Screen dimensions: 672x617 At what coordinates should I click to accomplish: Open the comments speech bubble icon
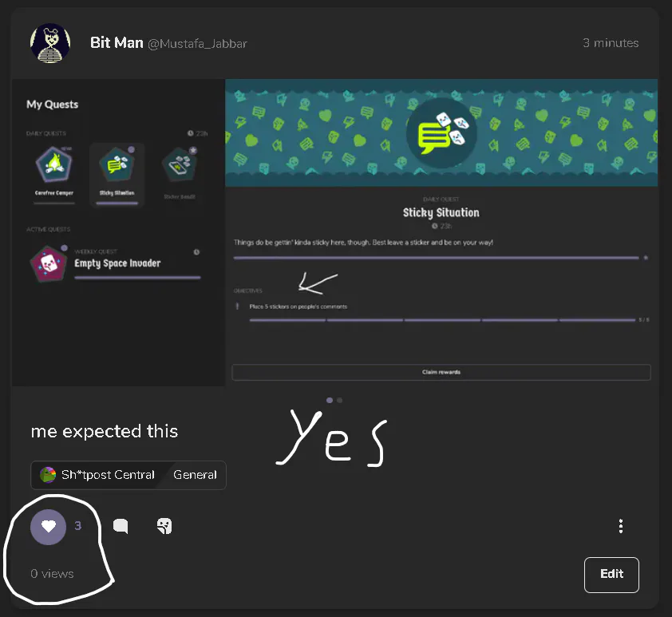point(121,526)
